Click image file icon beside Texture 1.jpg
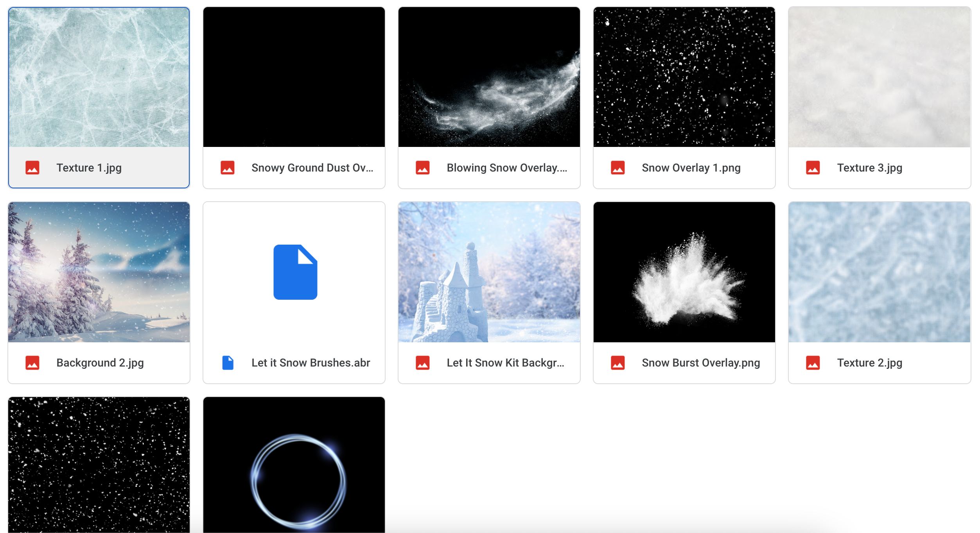The height and width of the screenshot is (533, 980). pyautogui.click(x=32, y=168)
